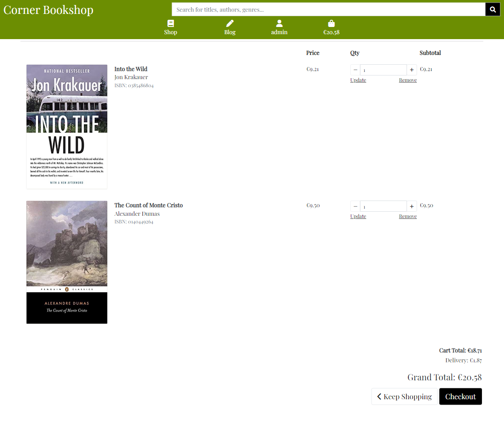
Task: Go home via Corner Bookshop logo
Action: click(48, 10)
